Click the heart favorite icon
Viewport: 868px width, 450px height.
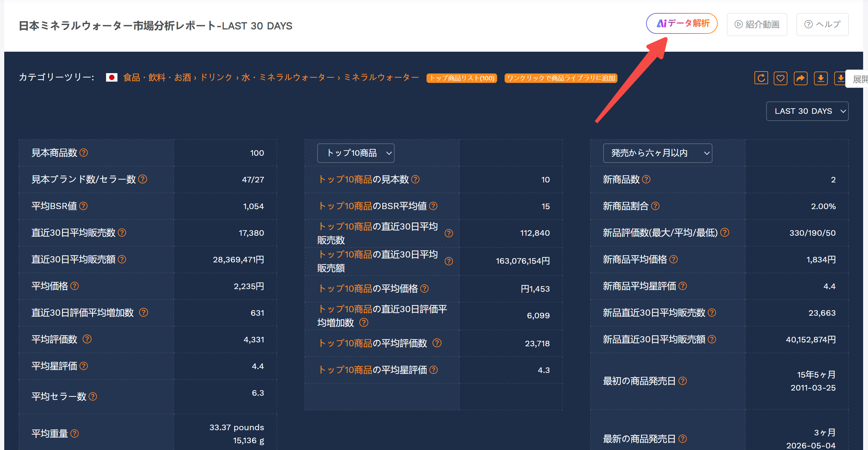click(x=780, y=78)
